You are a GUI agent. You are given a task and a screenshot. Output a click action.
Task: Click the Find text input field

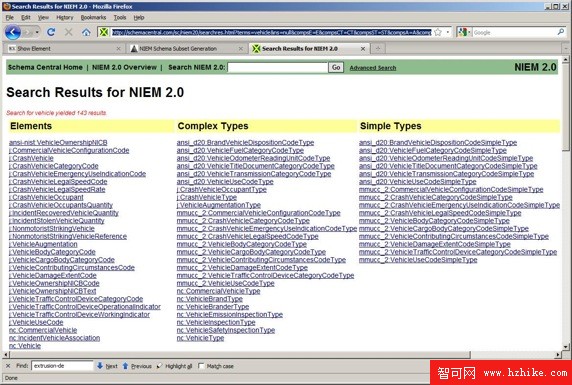click(x=62, y=366)
